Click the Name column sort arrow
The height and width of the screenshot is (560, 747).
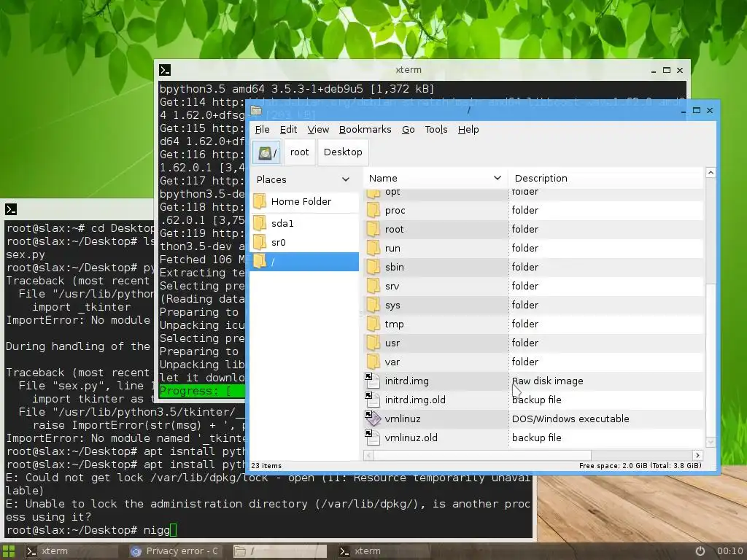pyautogui.click(x=498, y=178)
